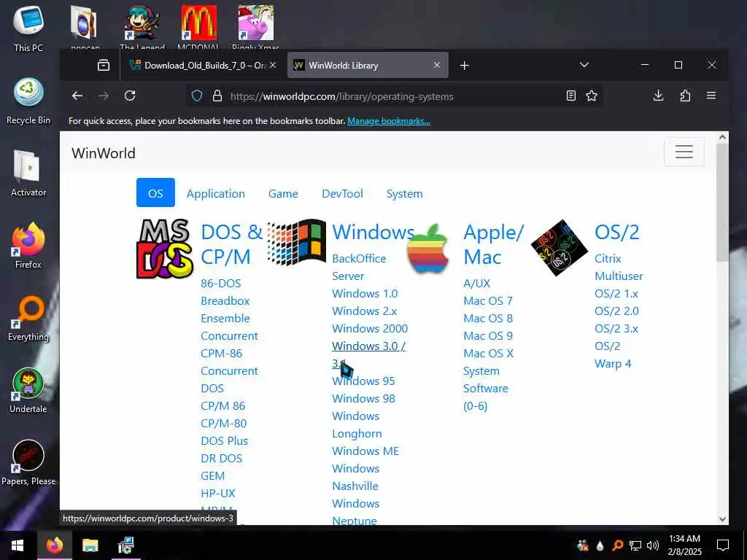The height and width of the screenshot is (560, 747).
Task: Open File Explorer from taskbar
Action: [90, 545]
